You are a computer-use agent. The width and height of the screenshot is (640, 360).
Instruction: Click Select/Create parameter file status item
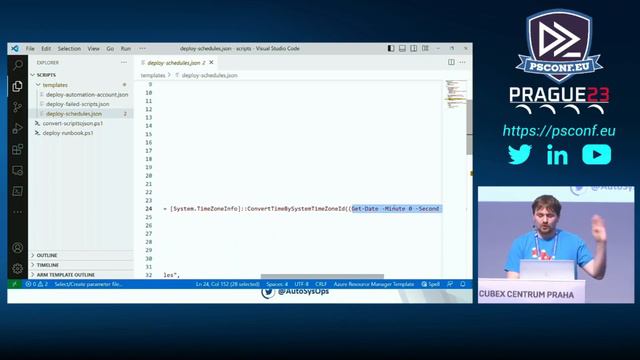(x=88, y=284)
